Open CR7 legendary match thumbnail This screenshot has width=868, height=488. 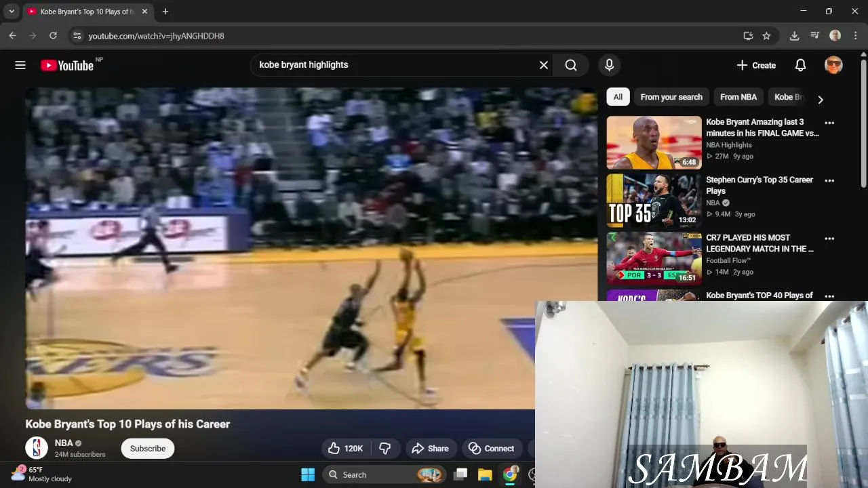point(654,258)
